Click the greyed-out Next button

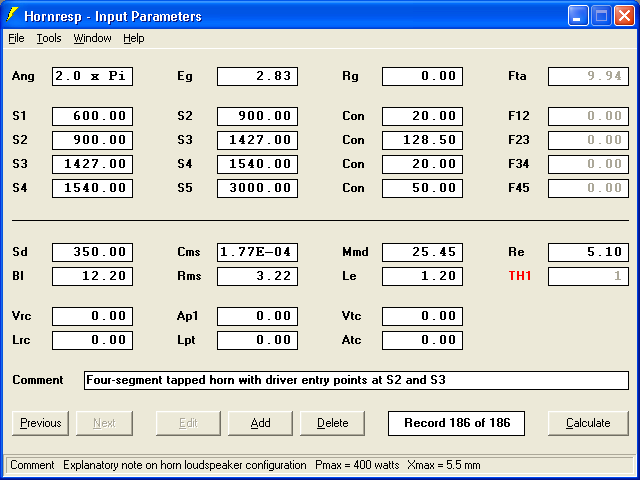click(x=104, y=423)
